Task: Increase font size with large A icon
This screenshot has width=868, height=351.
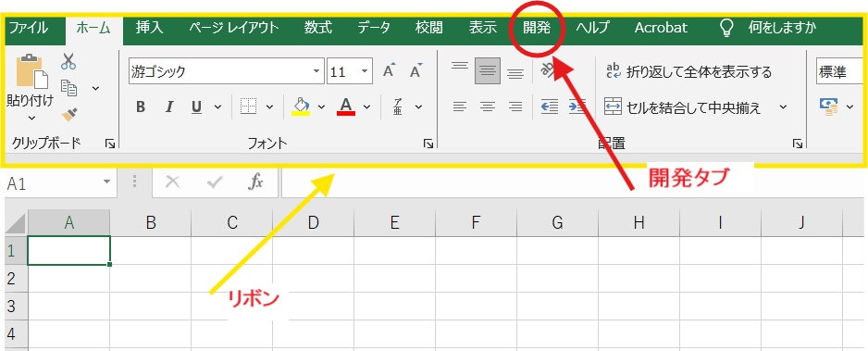Action: tap(390, 71)
